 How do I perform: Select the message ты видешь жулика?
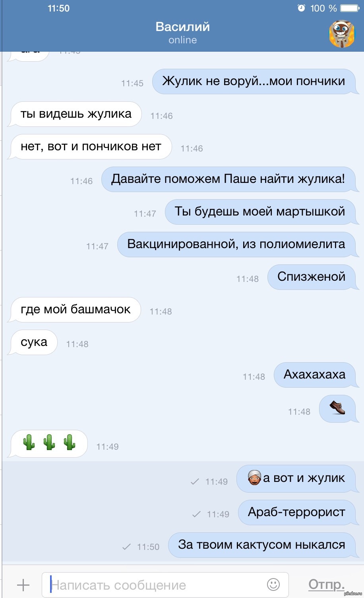click(x=76, y=114)
